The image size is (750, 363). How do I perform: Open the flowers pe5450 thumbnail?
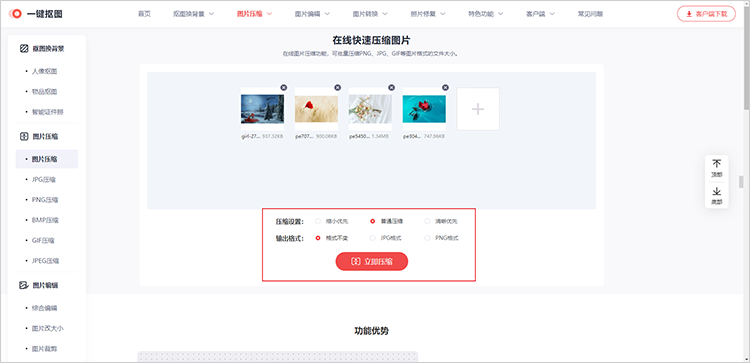[370, 109]
